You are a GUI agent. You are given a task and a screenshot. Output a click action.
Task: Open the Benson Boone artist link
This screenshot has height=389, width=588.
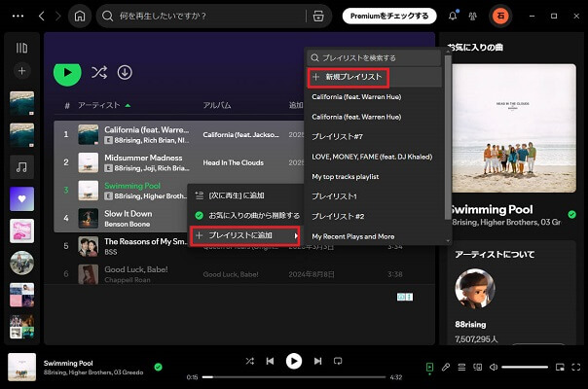pyautogui.click(x=128, y=224)
